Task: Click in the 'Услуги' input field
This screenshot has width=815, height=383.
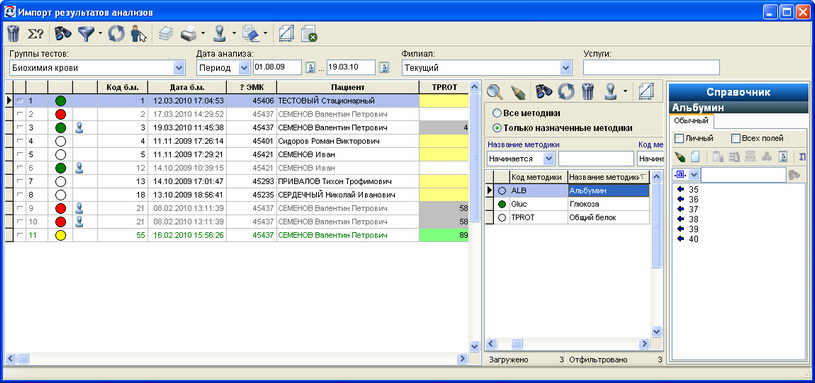Action: [x=651, y=68]
